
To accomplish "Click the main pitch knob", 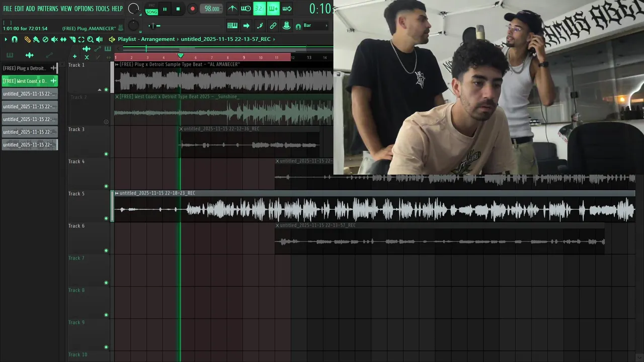I will pyautogui.click(x=133, y=25).
